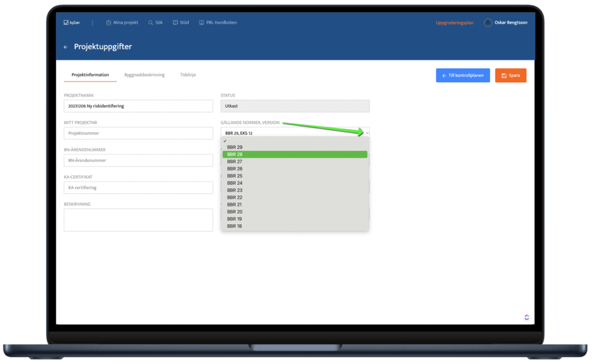The image size is (592, 364).
Task: Click inside the Beskrivning text area
Action: point(138,220)
